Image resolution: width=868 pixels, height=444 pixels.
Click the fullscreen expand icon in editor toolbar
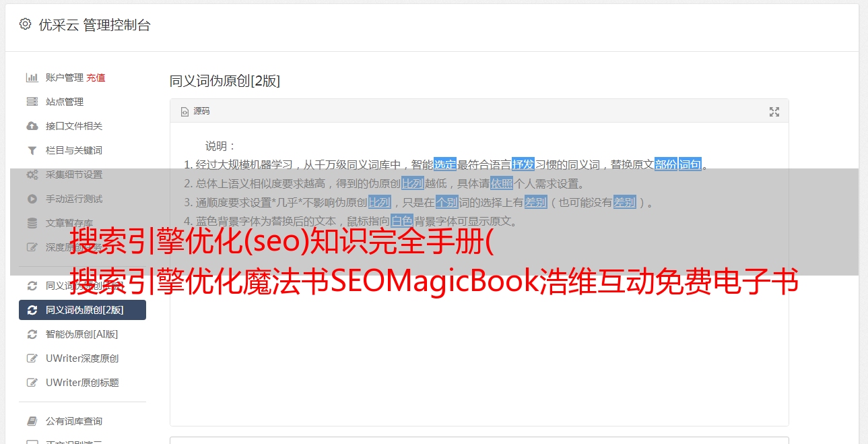coord(774,112)
